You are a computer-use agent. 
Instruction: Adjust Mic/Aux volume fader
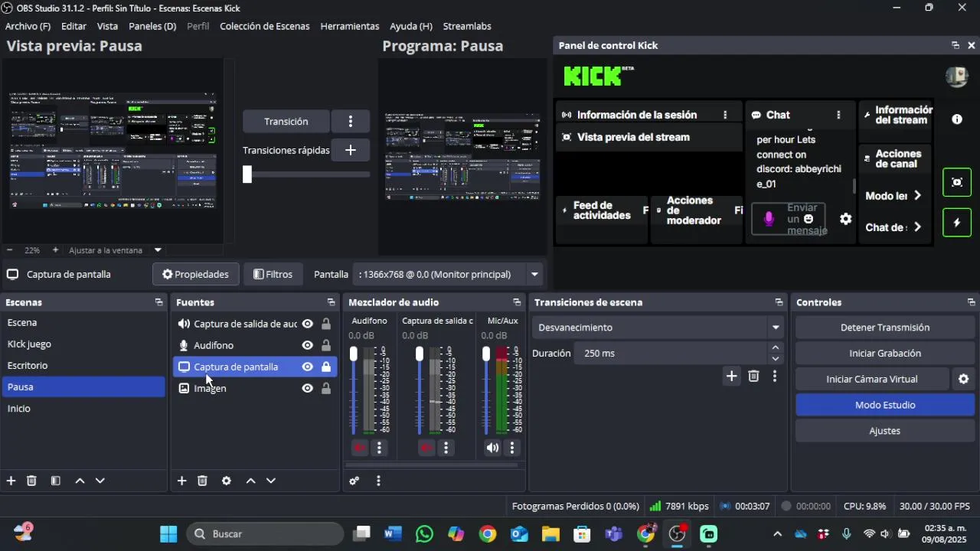pyautogui.click(x=486, y=354)
